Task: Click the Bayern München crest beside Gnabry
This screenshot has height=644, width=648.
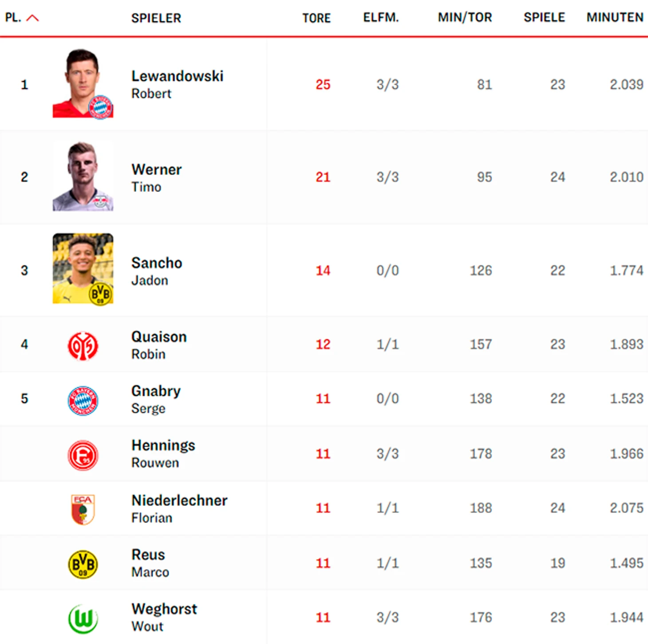Action: (83, 400)
